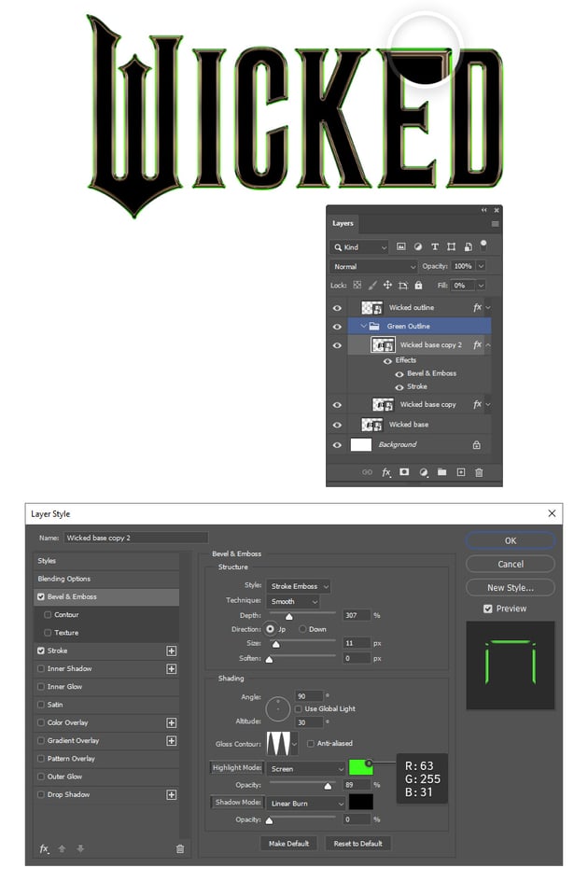
Task: Open the Smooth technique dropdown
Action: [x=292, y=601]
